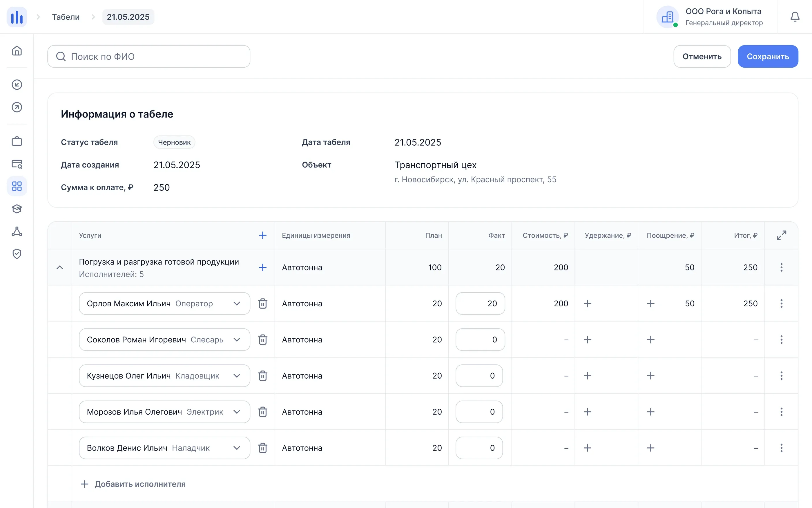Go to Табели breadcrumb
The height and width of the screenshot is (508, 812).
(66, 17)
